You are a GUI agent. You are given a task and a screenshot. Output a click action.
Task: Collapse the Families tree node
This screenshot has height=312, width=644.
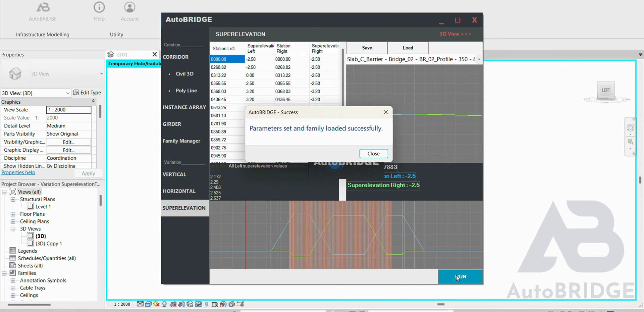coord(4,273)
